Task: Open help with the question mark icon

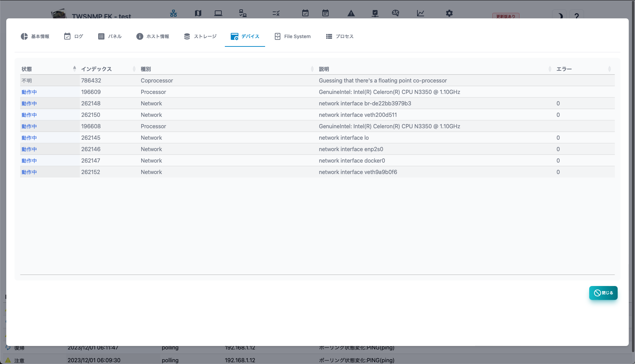Action: point(577,16)
